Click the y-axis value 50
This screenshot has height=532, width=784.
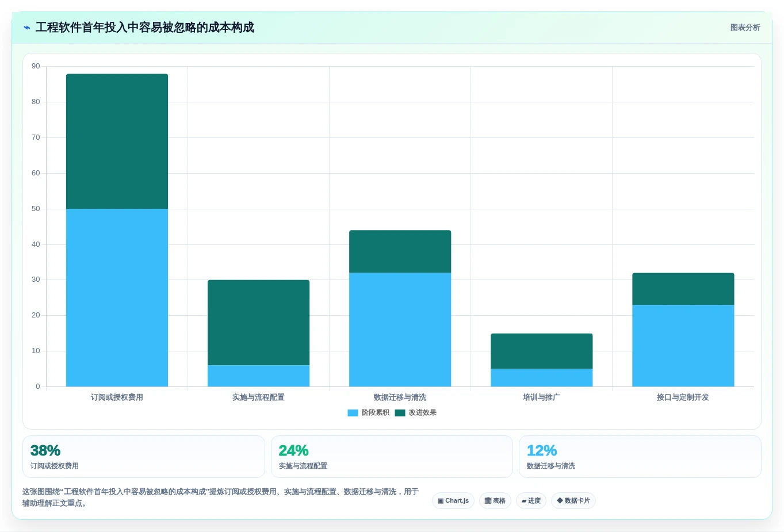point(36,209)
